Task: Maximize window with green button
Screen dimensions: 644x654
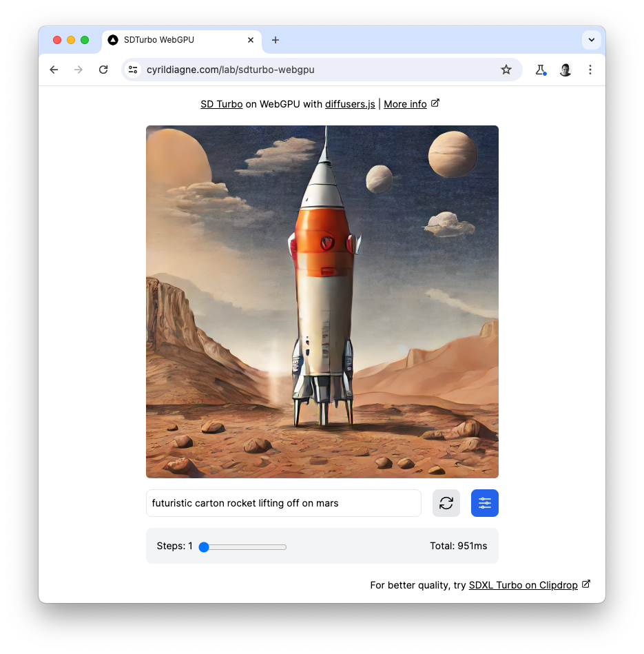Action: [x=85, y=40]
